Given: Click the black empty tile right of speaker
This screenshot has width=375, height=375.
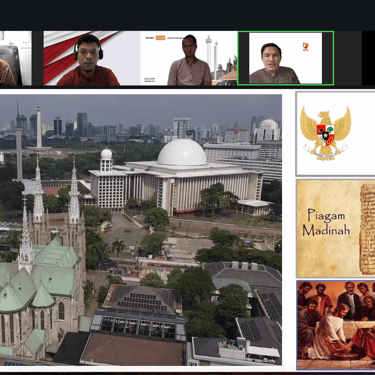Looking at the screenshot, I should point(368,58).
